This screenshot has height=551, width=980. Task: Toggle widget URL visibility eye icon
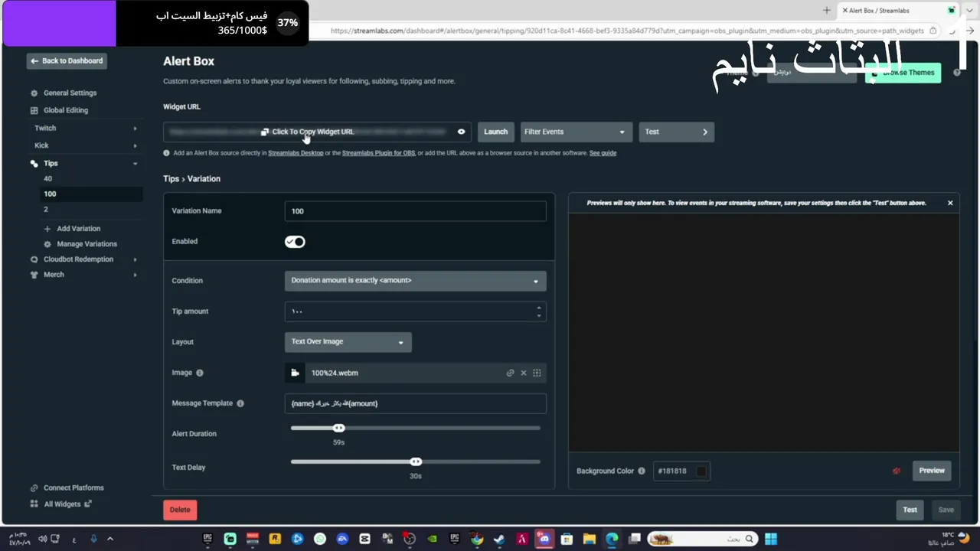point(461,132)
